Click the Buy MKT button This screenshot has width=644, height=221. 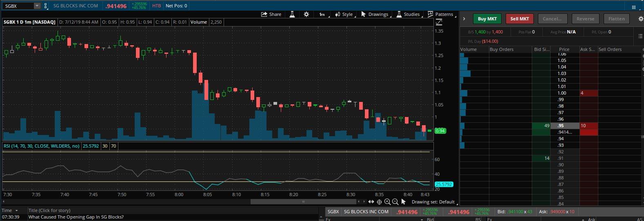point(487,19)
